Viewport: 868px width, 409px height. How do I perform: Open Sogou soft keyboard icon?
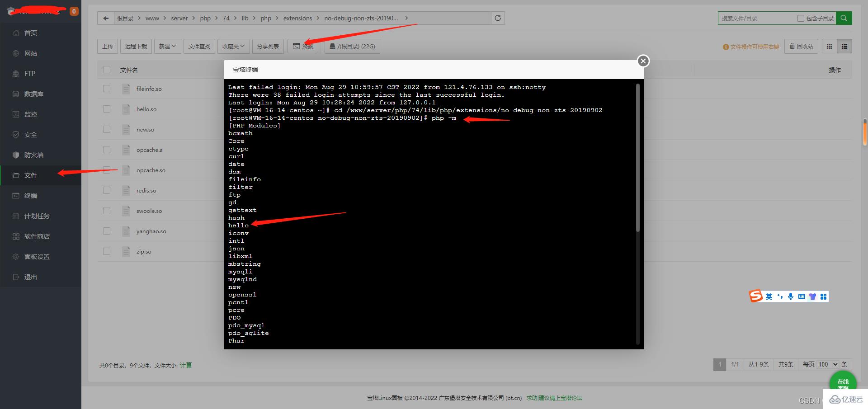tap(802, 296)
